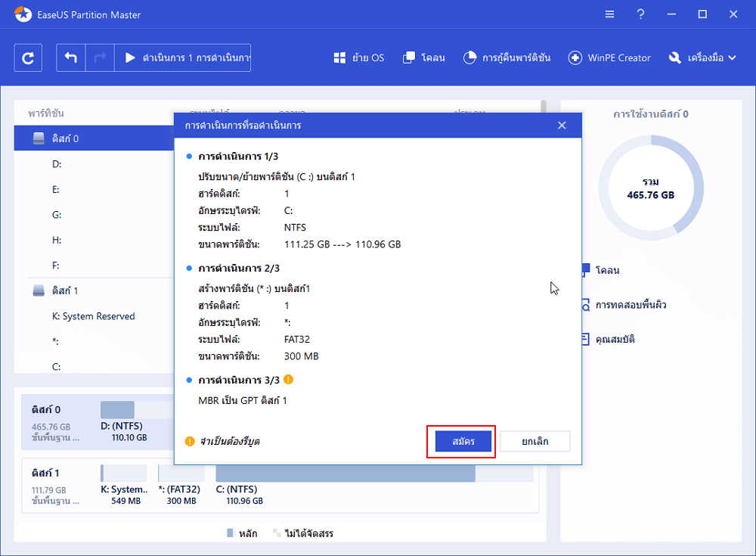Viewport: 756px width, 556px height.
Task: Open the hamburger menu in the title bar
Action: [610, 14]
